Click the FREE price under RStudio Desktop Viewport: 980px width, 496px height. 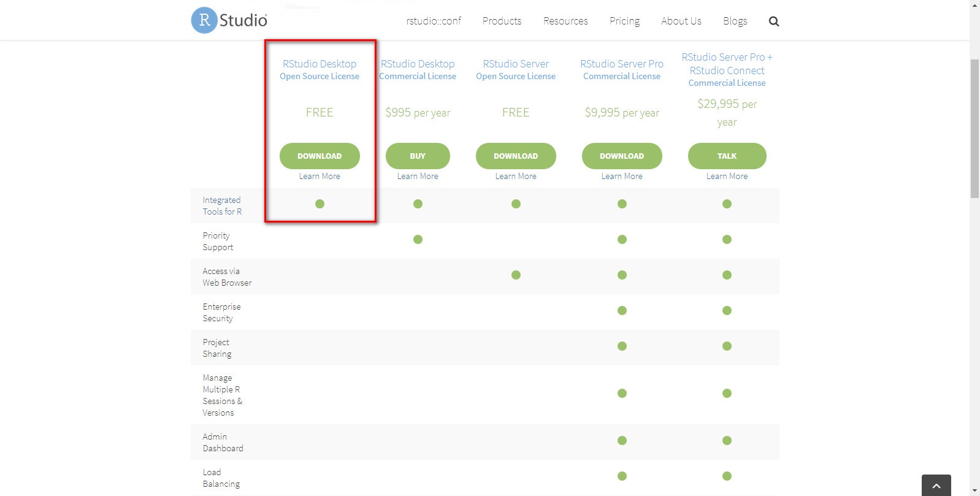point(320,112)
